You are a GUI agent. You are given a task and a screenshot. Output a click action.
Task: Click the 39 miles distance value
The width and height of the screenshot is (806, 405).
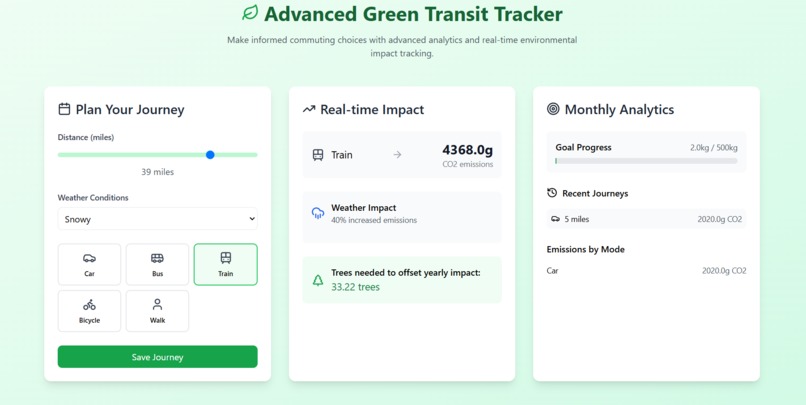pyautogui.click(x=157, y=172)
